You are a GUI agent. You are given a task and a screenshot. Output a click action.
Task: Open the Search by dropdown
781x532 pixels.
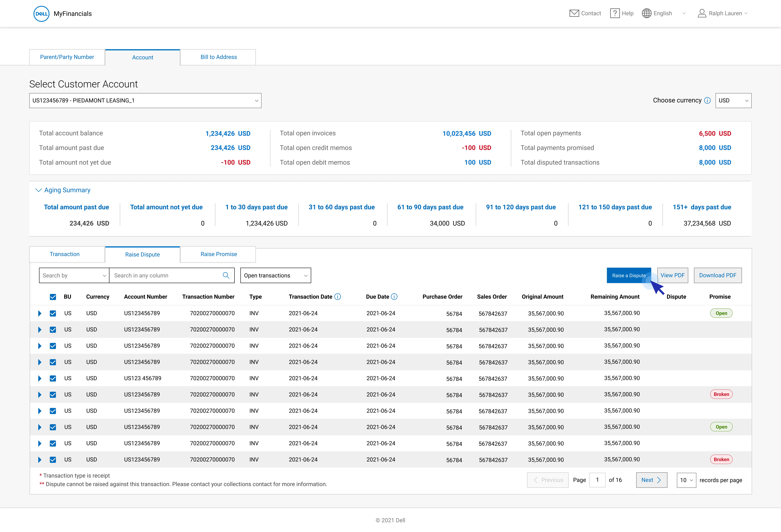coord(74,275)
